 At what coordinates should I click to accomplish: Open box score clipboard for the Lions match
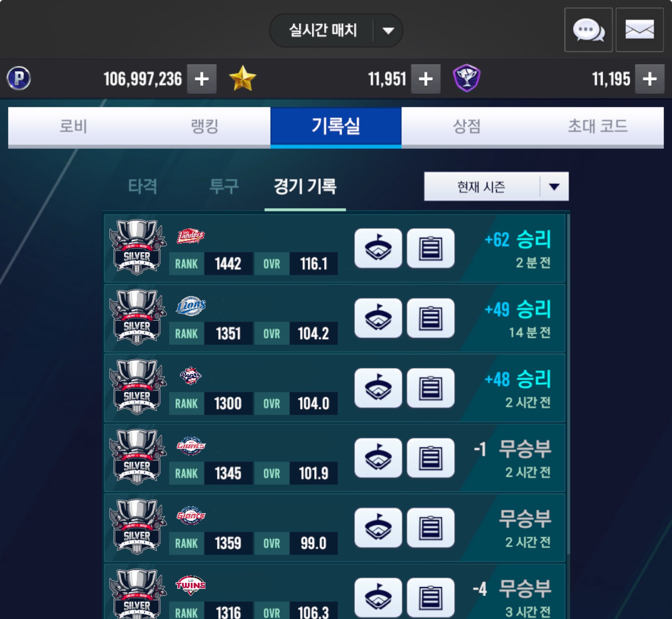coord(431,318)
